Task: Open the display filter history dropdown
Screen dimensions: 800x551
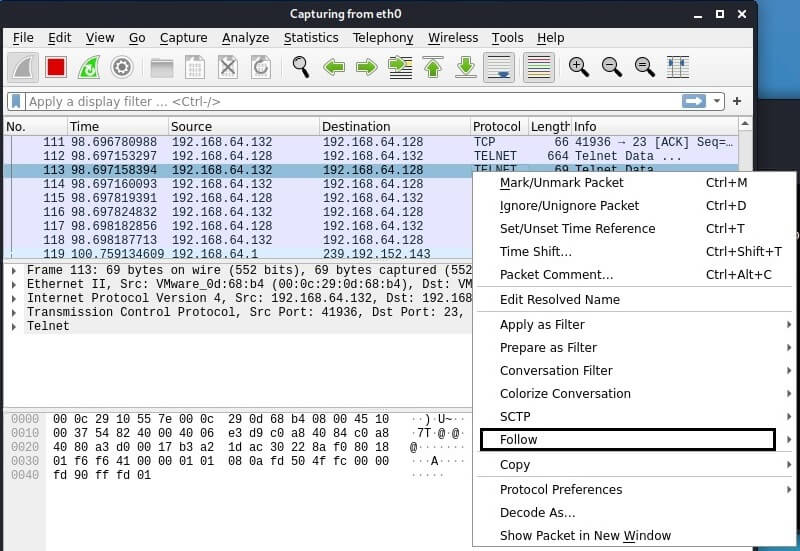Action: click(x=717, y=101)
